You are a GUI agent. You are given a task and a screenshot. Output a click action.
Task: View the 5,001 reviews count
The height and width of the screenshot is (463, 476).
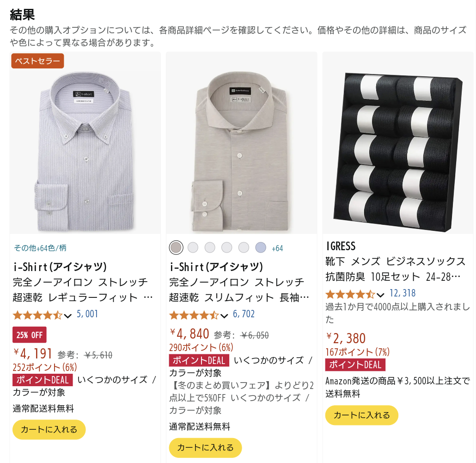click(87, 315)
